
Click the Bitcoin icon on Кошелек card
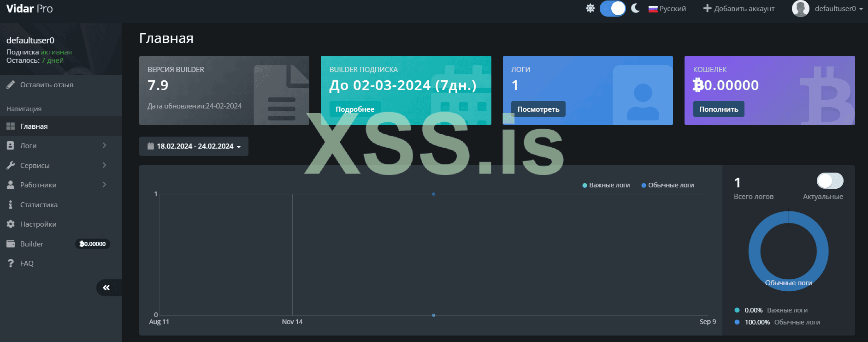(827, 95)
